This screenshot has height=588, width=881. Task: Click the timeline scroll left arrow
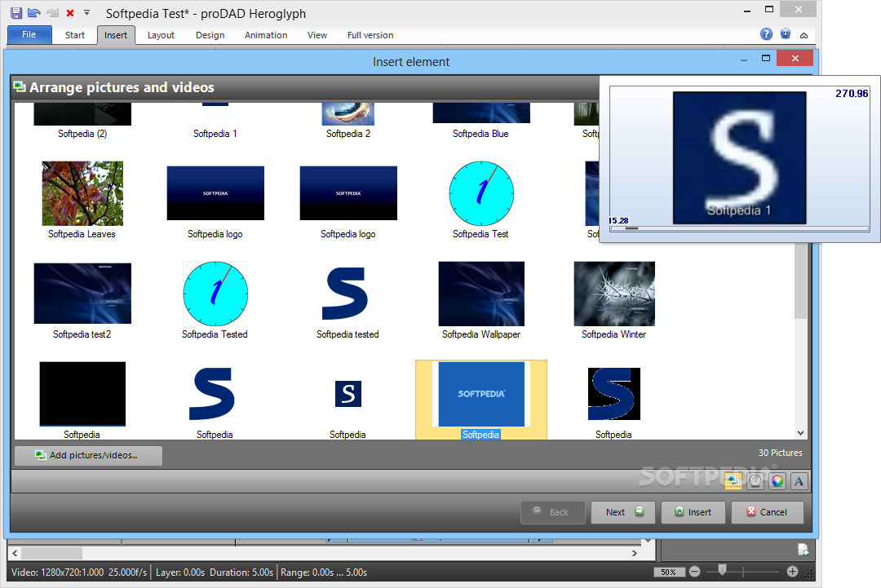point(15,553)
